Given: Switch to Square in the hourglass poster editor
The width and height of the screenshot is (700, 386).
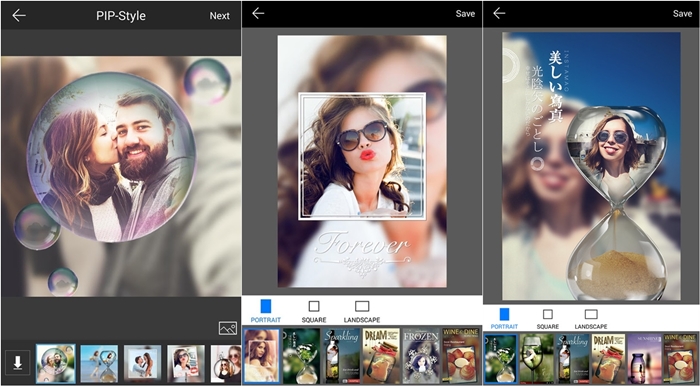Looking at the screenshot, I should [x=548, y=318].
